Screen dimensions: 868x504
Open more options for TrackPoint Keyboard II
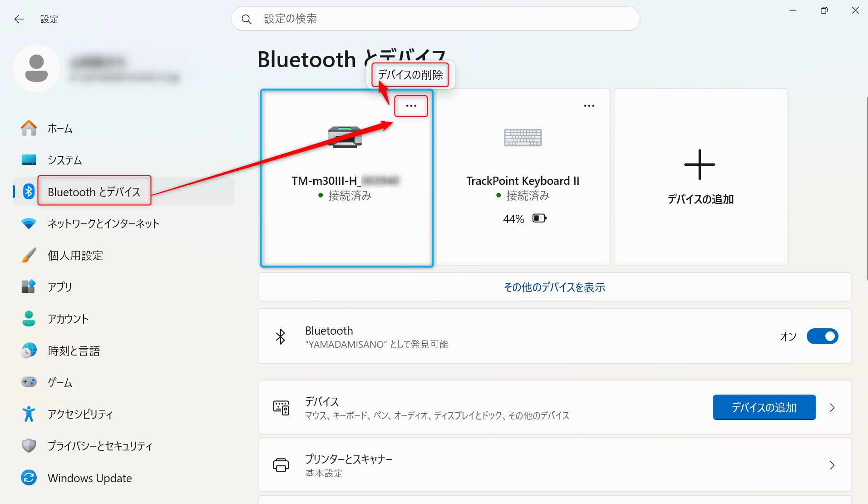589,106
